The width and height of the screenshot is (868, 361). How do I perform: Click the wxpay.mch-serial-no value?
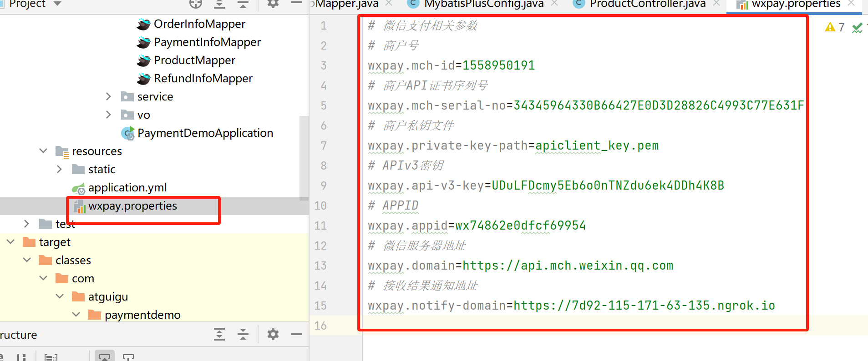pos(659,105)
